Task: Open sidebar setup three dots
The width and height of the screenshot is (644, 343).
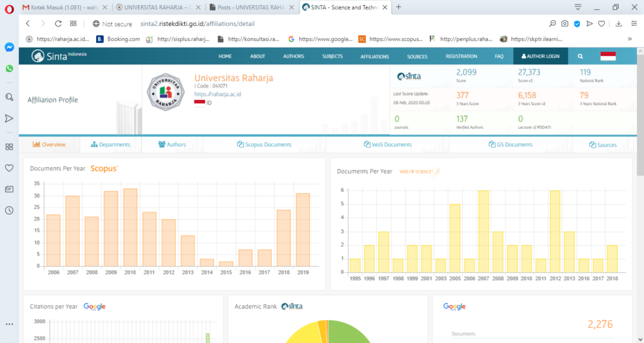Action: 9,324
